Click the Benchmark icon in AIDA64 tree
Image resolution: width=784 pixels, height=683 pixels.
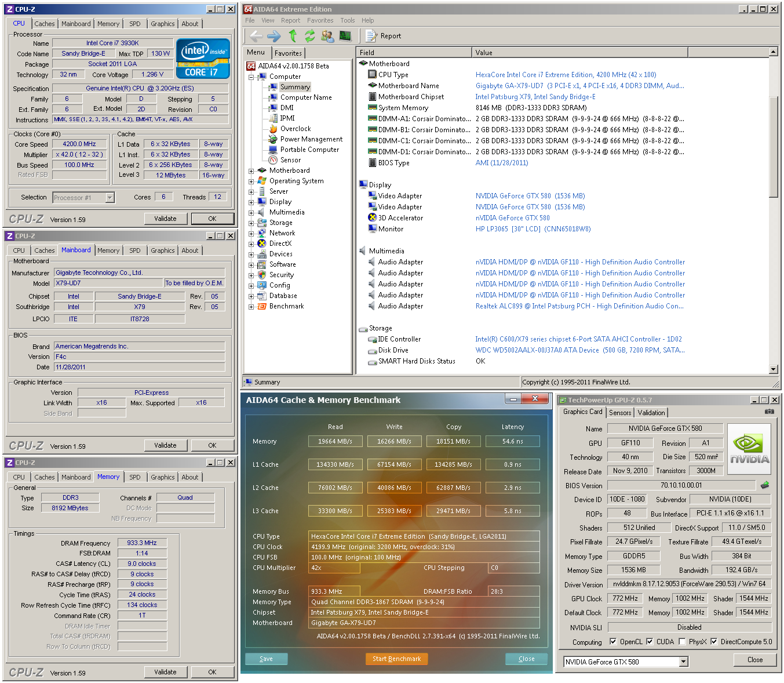(x=262, y=306)
